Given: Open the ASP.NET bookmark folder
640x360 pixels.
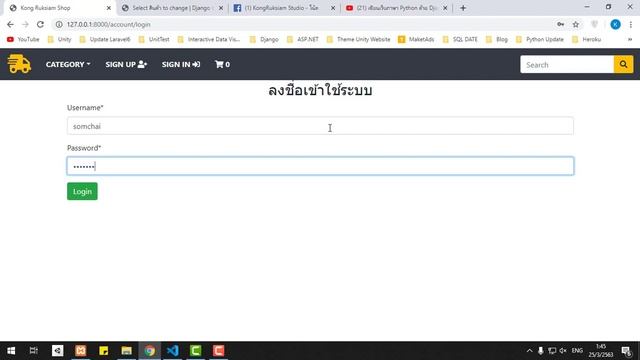Looking at the screenshot, I should click(303, 40).
